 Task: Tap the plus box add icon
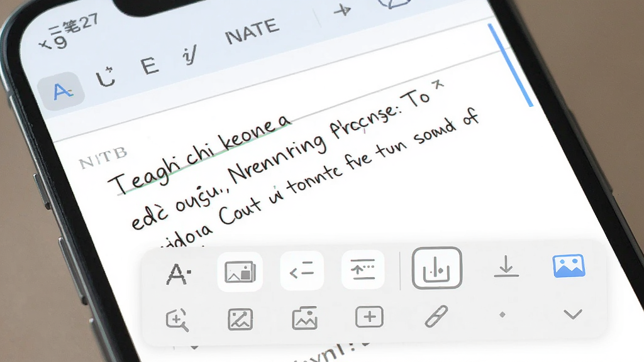coord(369,317)
